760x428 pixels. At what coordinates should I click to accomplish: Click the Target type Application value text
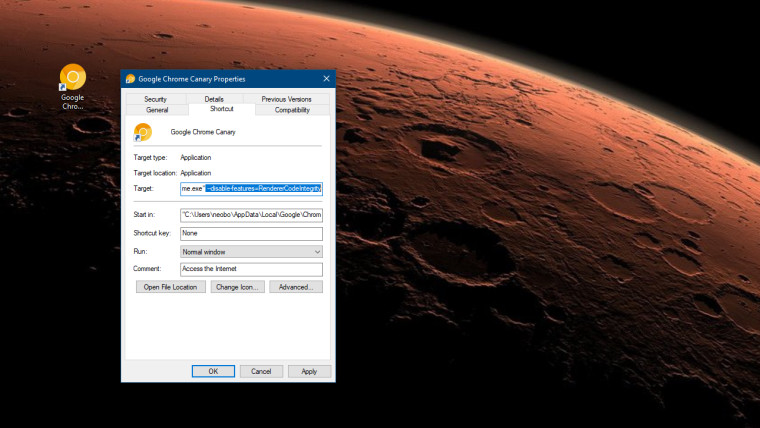(196, 158)
